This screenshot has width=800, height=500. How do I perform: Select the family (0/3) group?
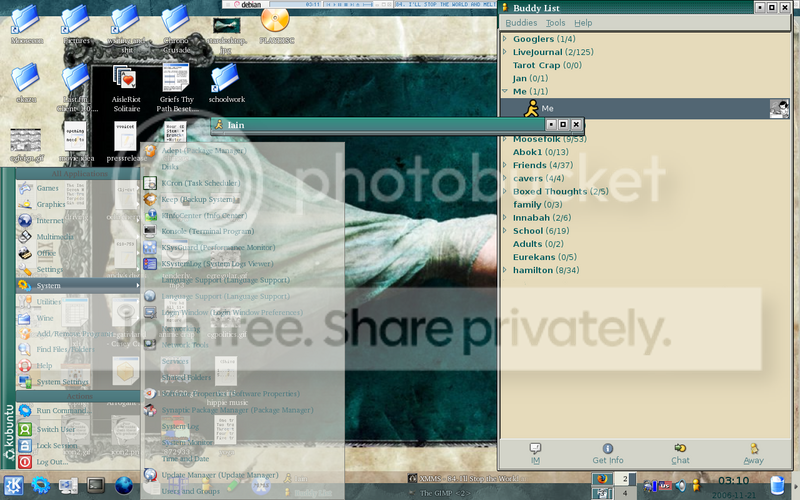(x=537, y=204)
